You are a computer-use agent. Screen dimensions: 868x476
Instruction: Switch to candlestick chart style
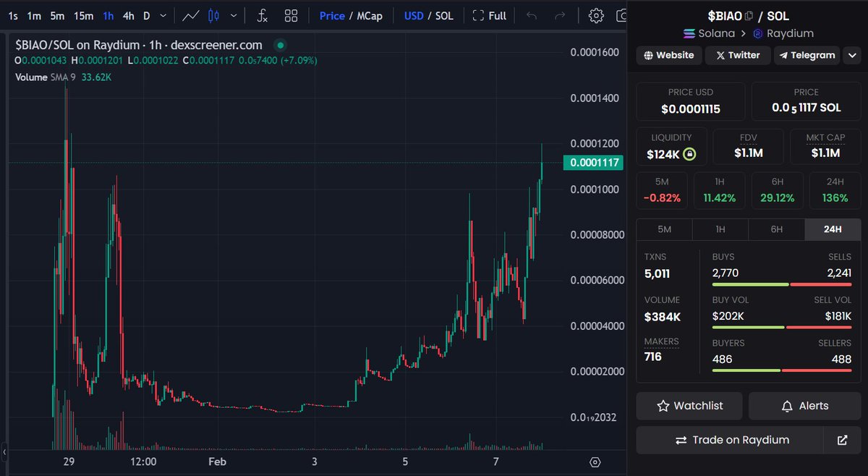coord(213,15)
